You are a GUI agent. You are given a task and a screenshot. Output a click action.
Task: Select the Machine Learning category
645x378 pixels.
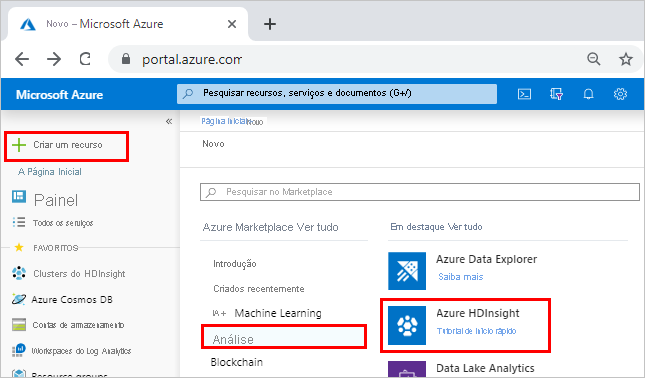point(278,313)
